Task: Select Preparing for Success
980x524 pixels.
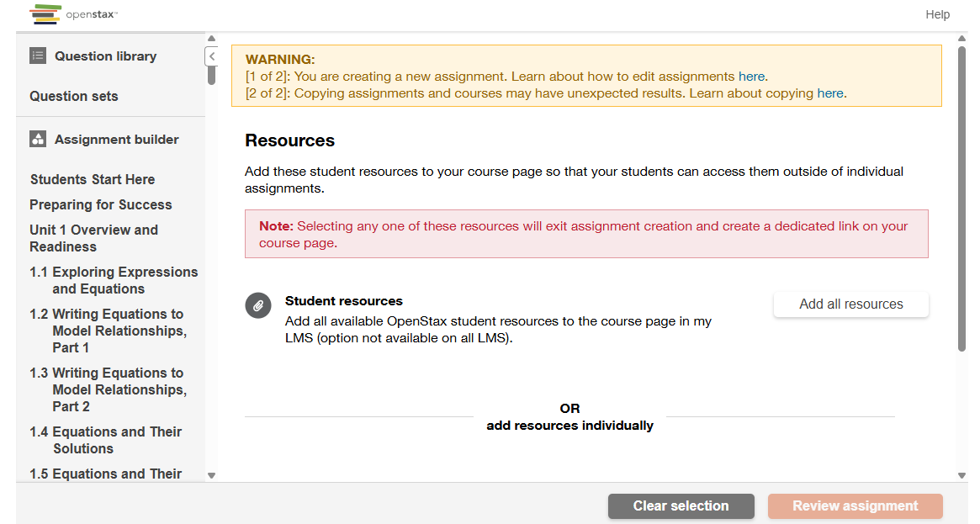Action: pyautogui.click(x=100, y=204)
